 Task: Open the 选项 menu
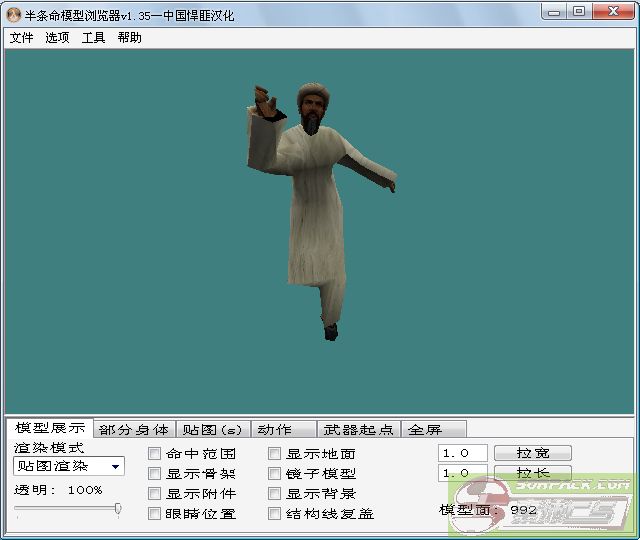coord(57,38)
